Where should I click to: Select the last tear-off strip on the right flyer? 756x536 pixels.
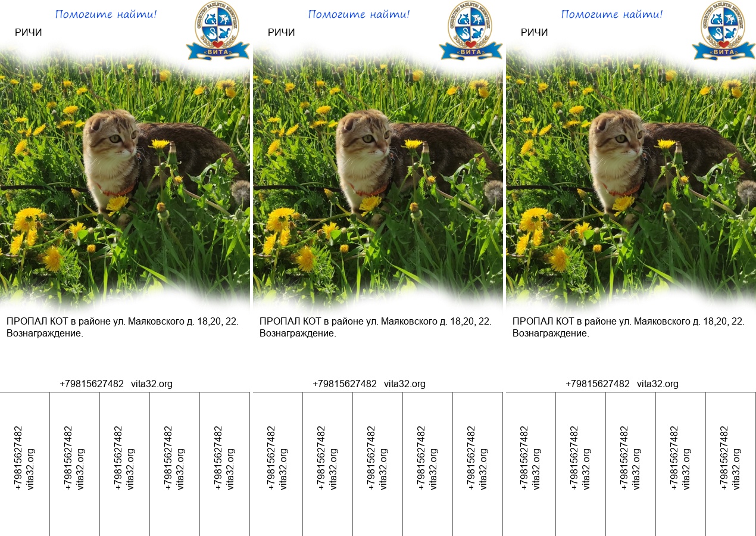(x=730, y=457)
